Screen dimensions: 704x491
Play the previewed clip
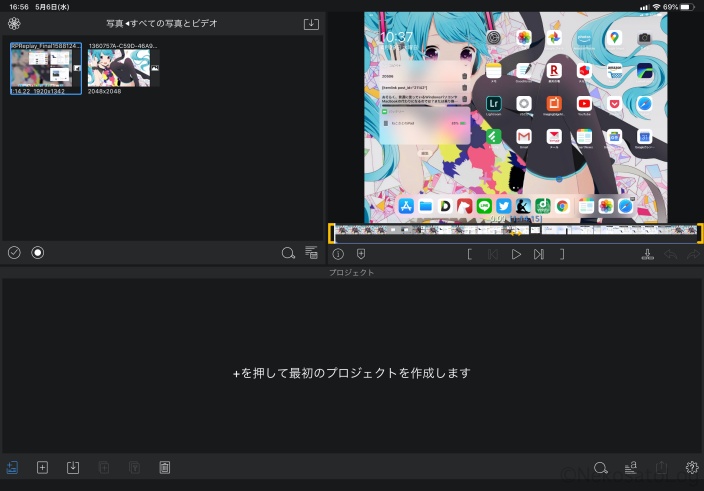click(516, 254)
